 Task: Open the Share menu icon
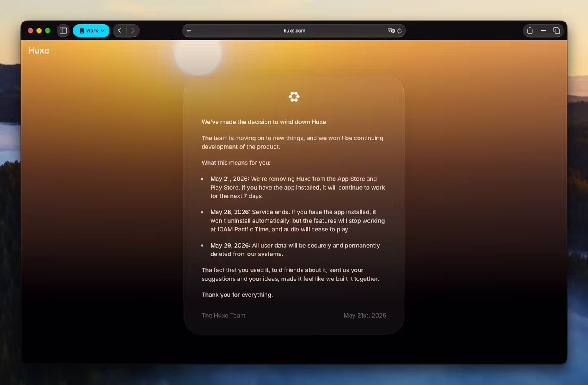click(x=530, y=31)
